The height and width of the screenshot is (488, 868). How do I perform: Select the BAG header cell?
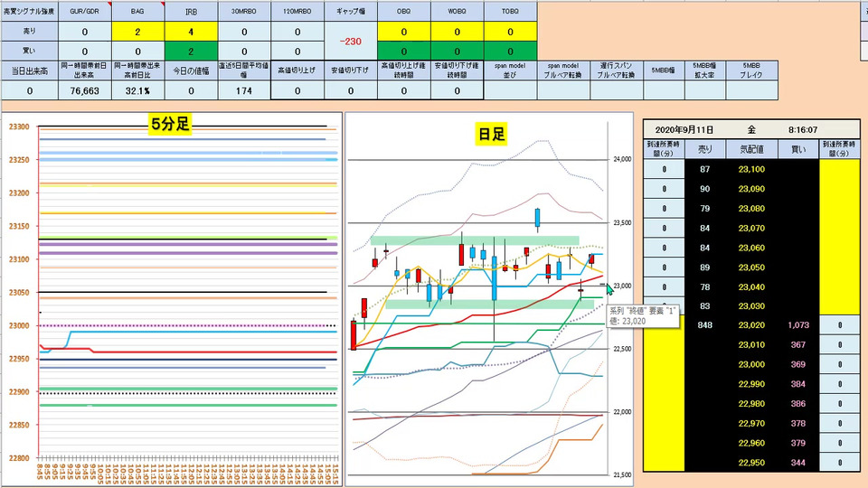(137, 11)
